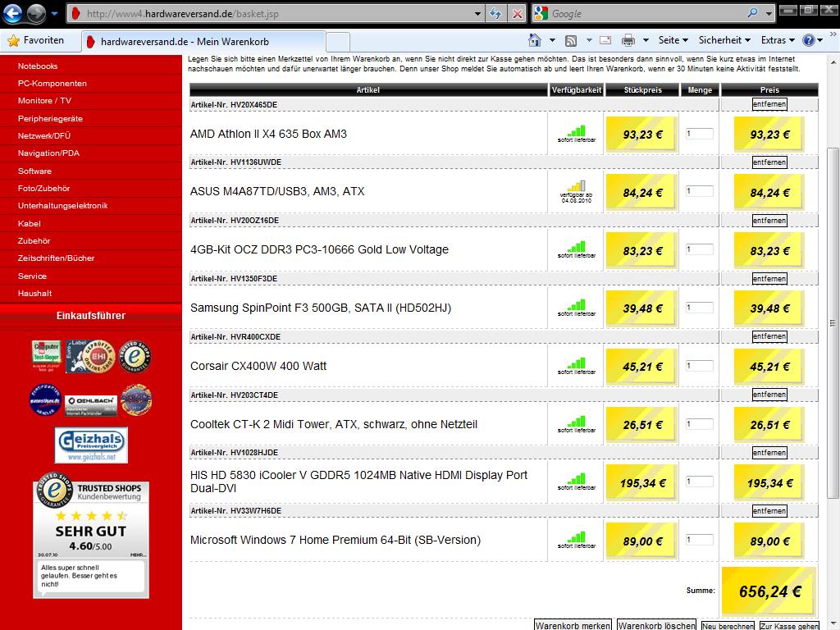Click the Stop loading red X icon
This screenshot has height=630, width=840.
(517, 14)
